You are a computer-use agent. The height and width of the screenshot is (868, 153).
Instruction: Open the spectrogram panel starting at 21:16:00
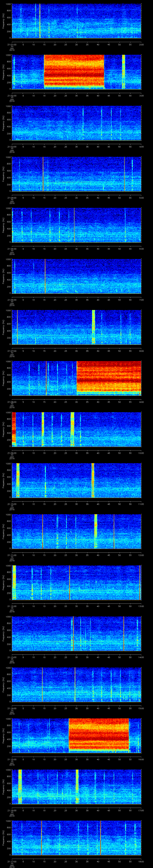coord(76,786)
